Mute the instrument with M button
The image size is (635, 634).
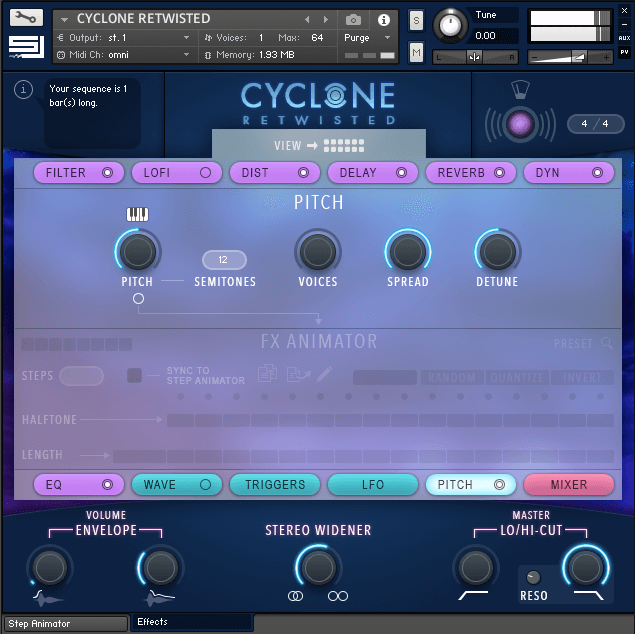416,52
